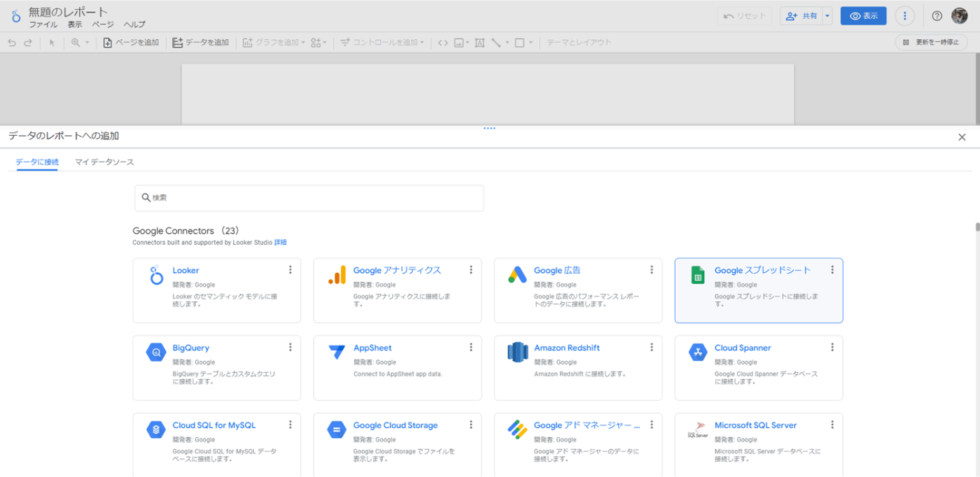The height and width of the screenshot is (477, 980).
Task: Open more options on Google アナリティクス card
Action: pos(471,270)
